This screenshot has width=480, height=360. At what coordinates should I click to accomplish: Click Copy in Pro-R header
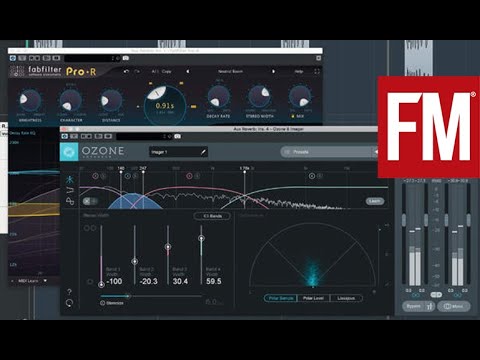click(166, 71)
